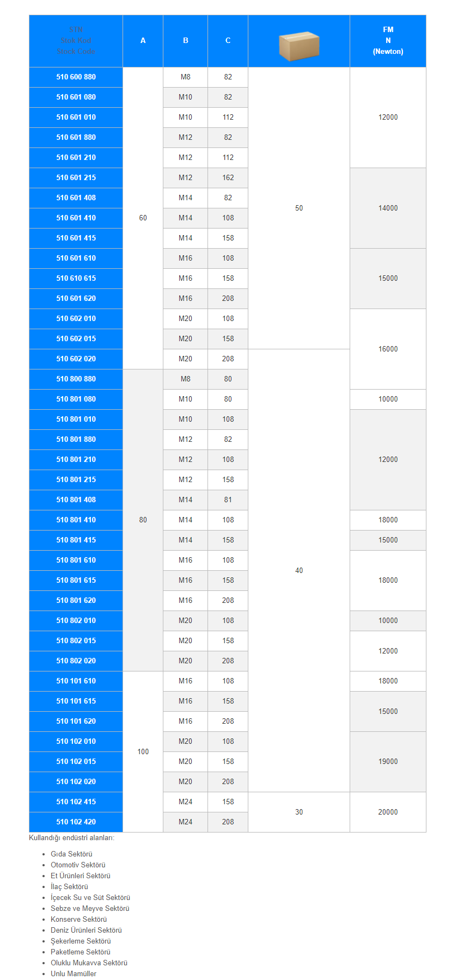Click the 20000 Newton value cell

(388, 812)
